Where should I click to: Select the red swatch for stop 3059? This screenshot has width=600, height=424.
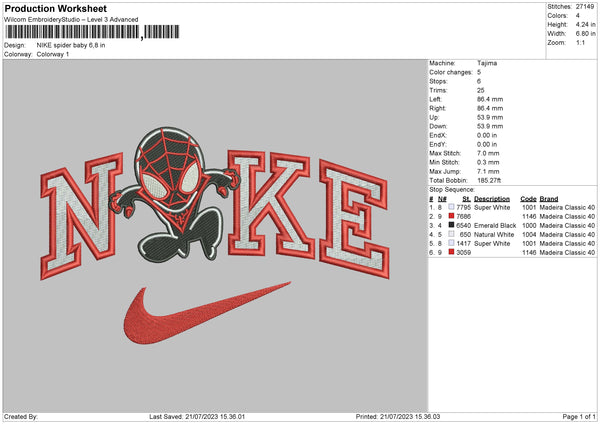[451, 252]
